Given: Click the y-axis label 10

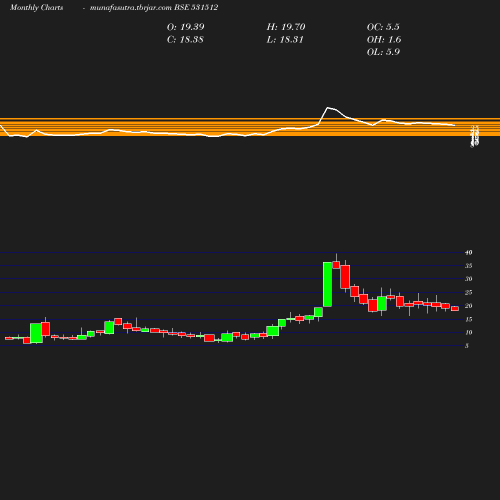Looking at the screenshot, I should (468, 332).
